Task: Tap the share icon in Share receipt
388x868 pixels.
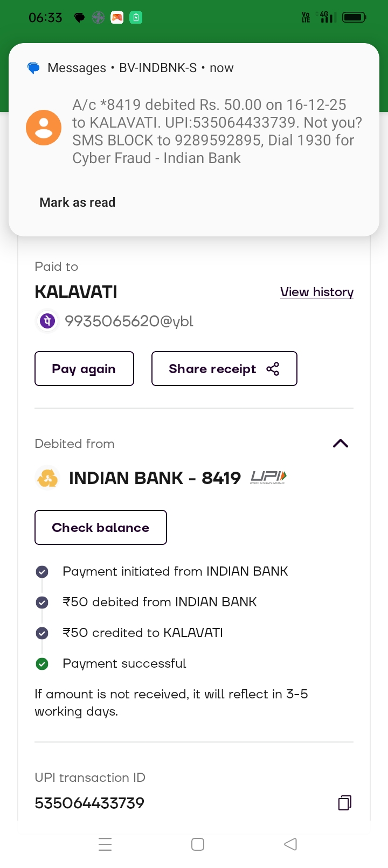Action: point(273,369)
